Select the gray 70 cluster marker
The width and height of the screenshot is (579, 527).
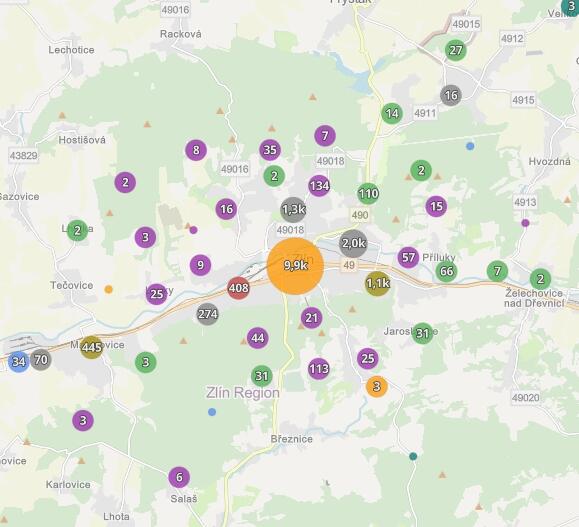tap(41, 359)
